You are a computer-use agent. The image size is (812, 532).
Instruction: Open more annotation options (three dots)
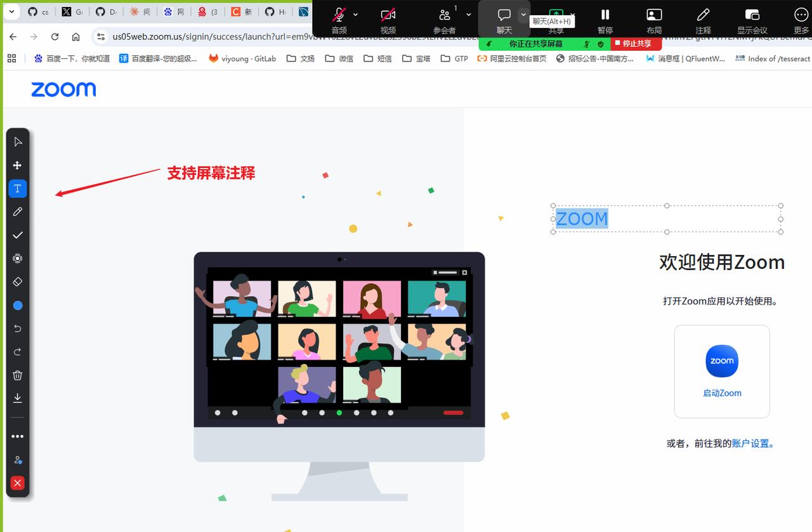click(x=18, y=436)
